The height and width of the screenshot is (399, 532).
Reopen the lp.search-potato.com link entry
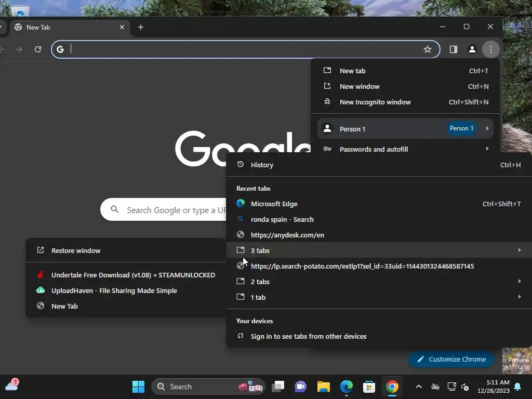379,267
